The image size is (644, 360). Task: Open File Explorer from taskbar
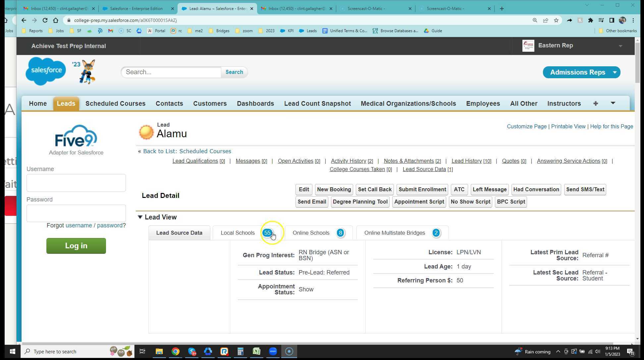[x=159, y=351]
